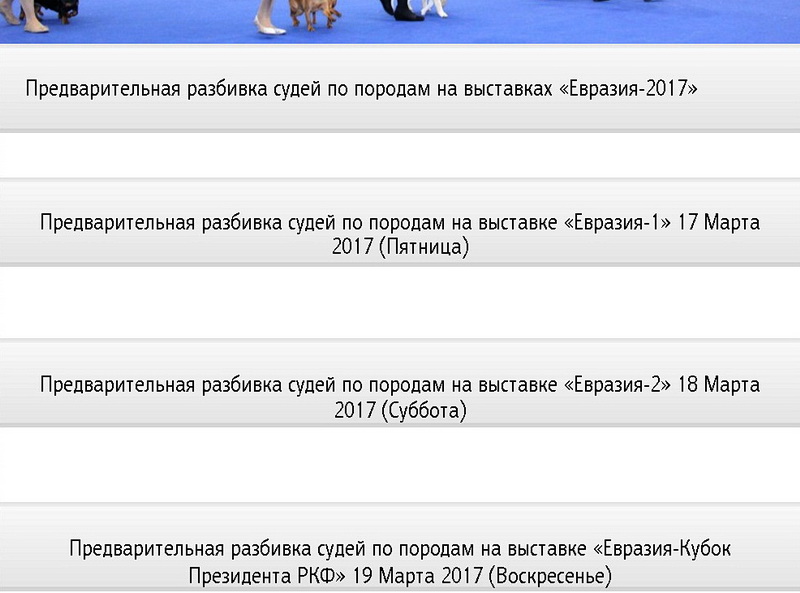The width and height of the screenshot is (800, 593).
Task: Click the "(Суббота)" text in the header
Action: pyautogui.click(x=424, y=411)
